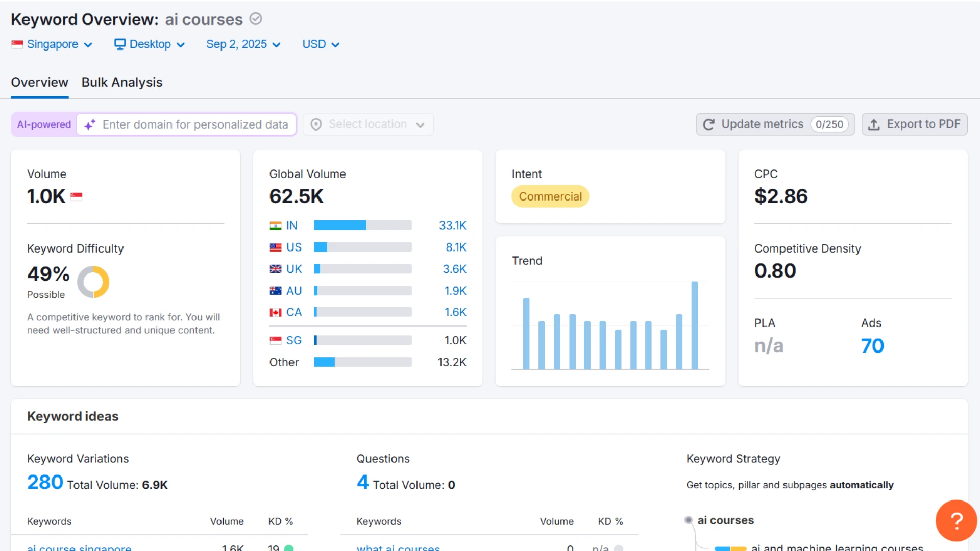The image size is (980, 551).
Task: Click Export to PDF button
Action: coord(915,124)
